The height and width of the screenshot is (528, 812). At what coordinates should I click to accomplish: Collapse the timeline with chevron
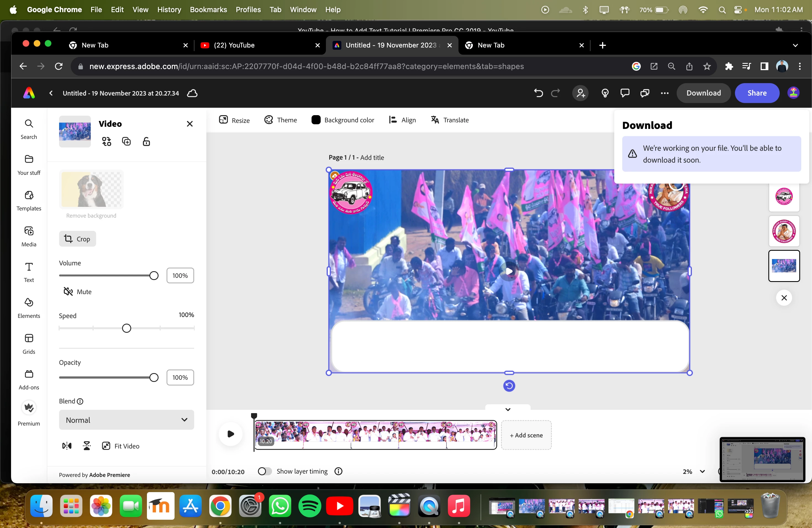tap(508, 409)
